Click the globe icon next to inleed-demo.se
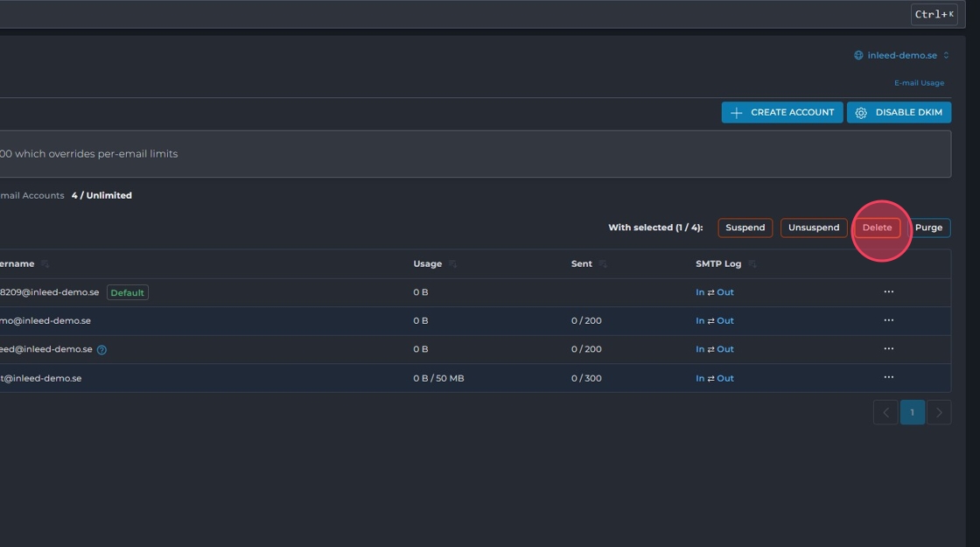This screenshot has width=980, height=547. tap(858, 56)
